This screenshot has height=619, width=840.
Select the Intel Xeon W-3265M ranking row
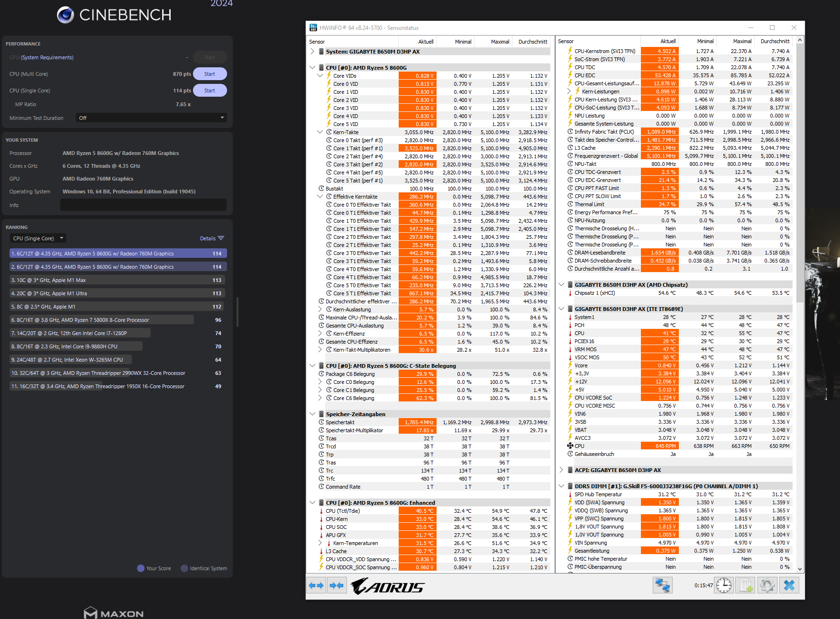118,360
